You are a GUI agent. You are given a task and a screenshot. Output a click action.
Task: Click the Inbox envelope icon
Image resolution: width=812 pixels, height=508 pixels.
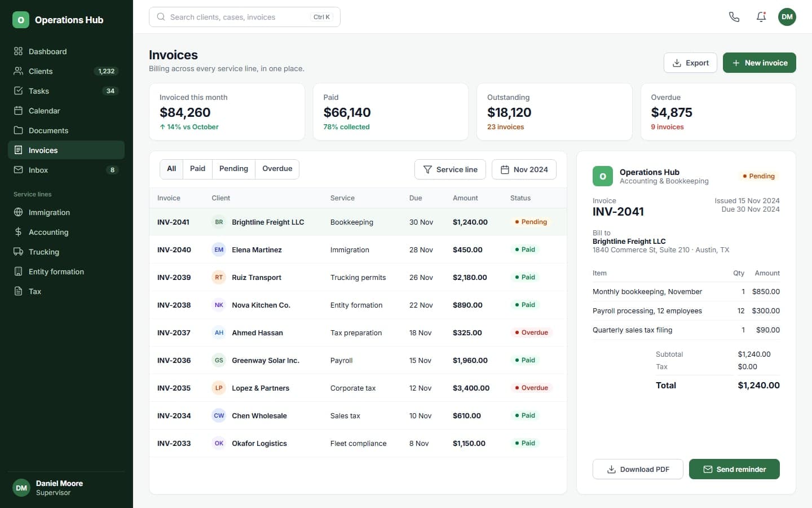(18, 170)
